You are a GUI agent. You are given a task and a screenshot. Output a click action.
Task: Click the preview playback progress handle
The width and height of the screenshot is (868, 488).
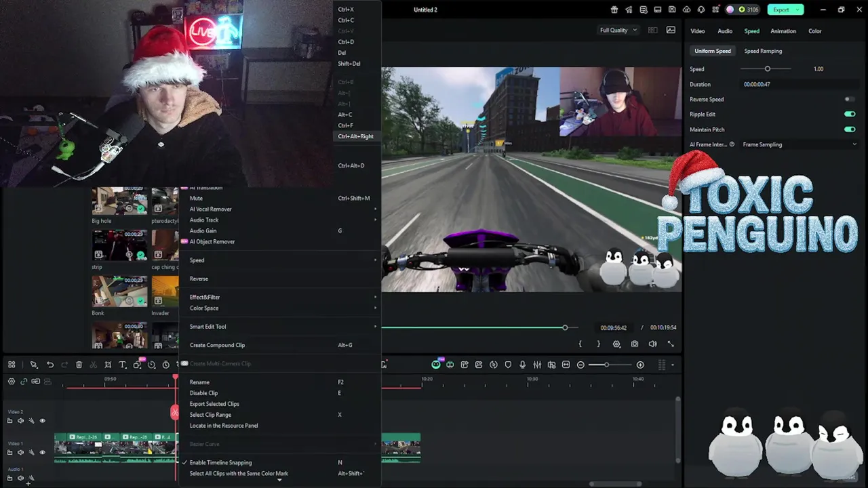(x=565, y=327)
